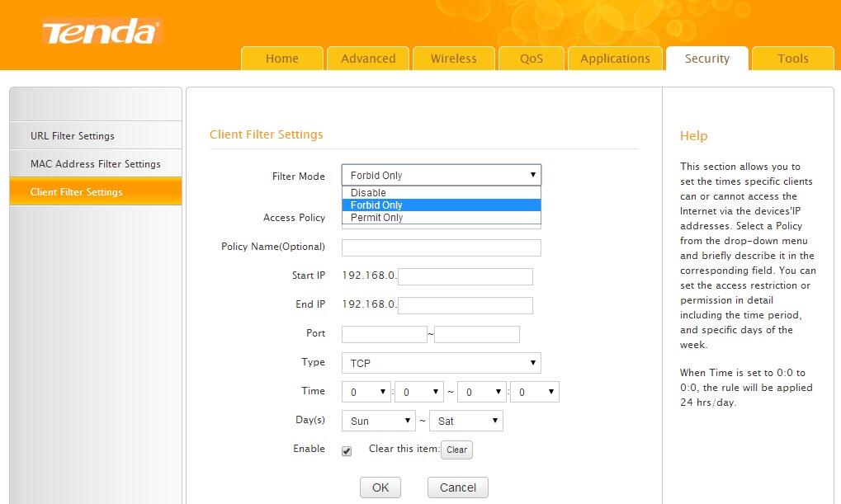Click the Client Filter Settings heading
Image resolution: width=841 pixels, height=504 pixels.
[x=267, y=134]
